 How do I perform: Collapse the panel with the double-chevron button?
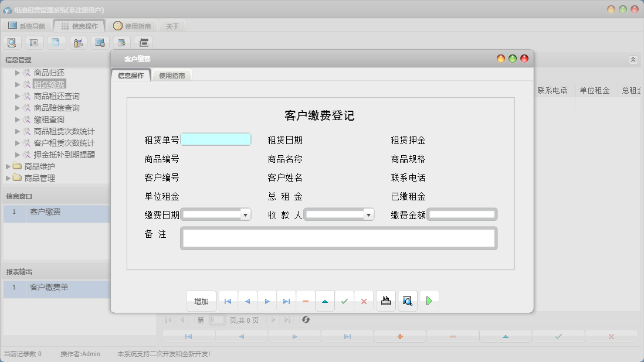pos(633,60)
